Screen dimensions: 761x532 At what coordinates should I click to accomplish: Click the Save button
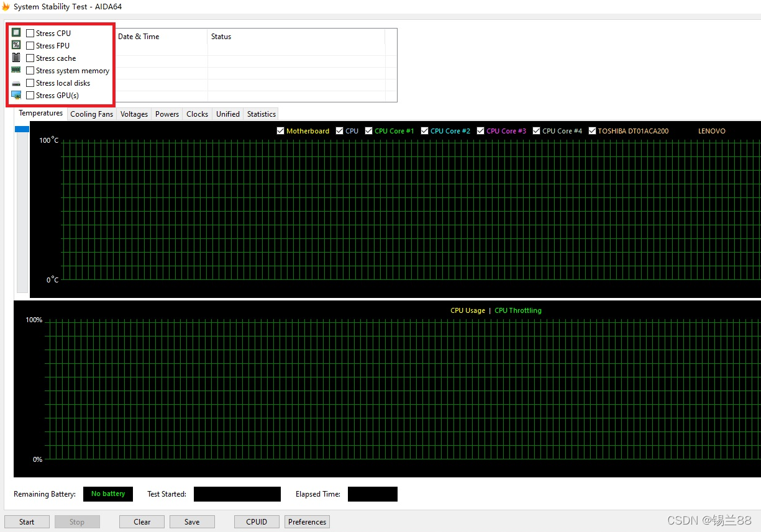click(x=192, y=521)
